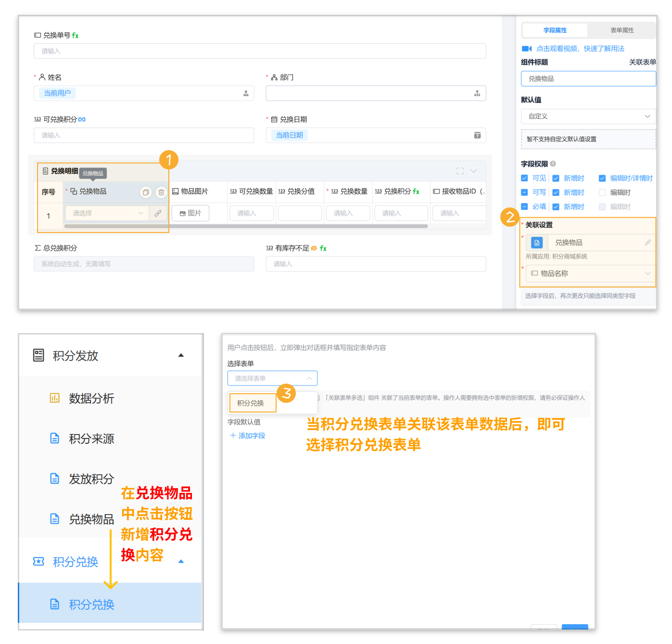Image resolution: width=672 pixels, height=644 pixels.
Task: Click the 图片 upload button in the subform
Action: [x=190, y=213]
